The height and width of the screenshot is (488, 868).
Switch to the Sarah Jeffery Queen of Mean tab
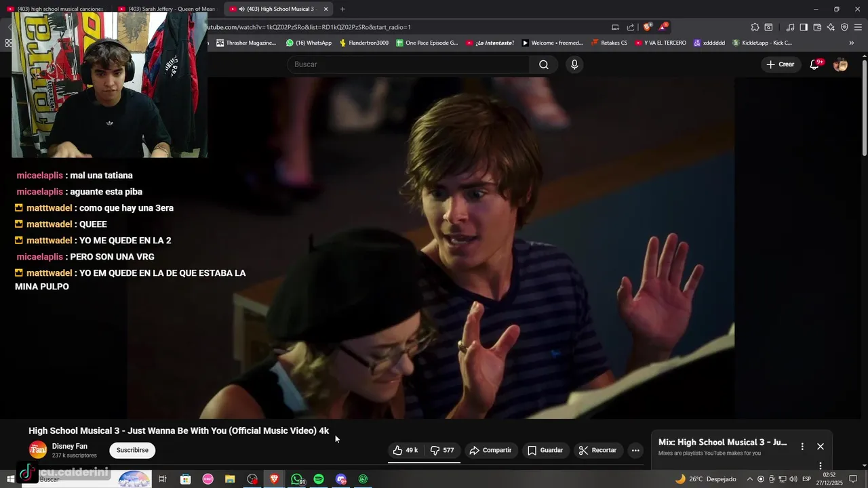click(166, 9)
